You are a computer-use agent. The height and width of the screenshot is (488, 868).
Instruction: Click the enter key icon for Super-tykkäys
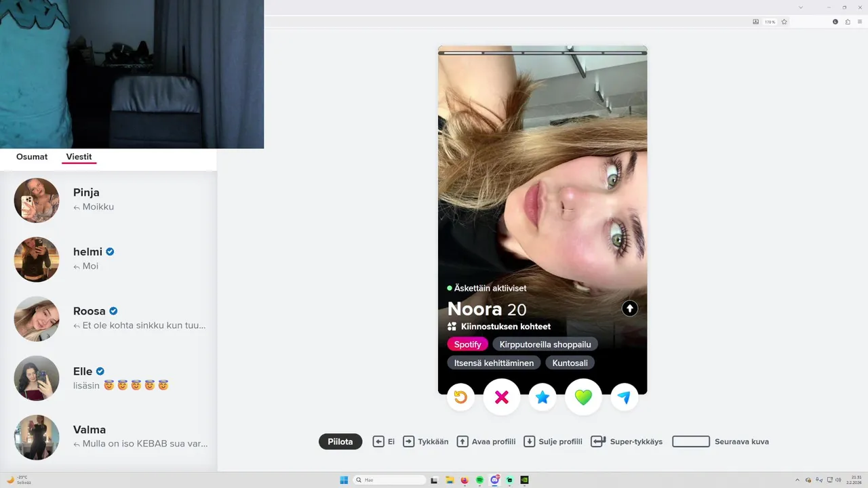coord(598,441)
